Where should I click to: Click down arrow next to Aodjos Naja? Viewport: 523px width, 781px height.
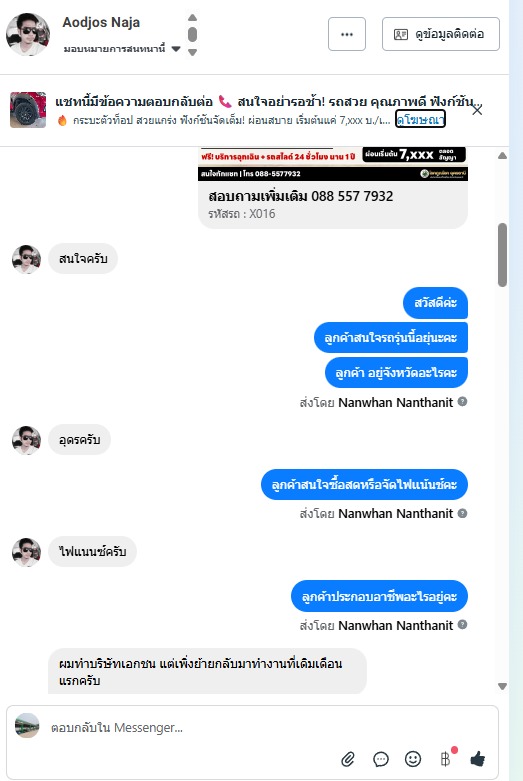coord(193,52)
